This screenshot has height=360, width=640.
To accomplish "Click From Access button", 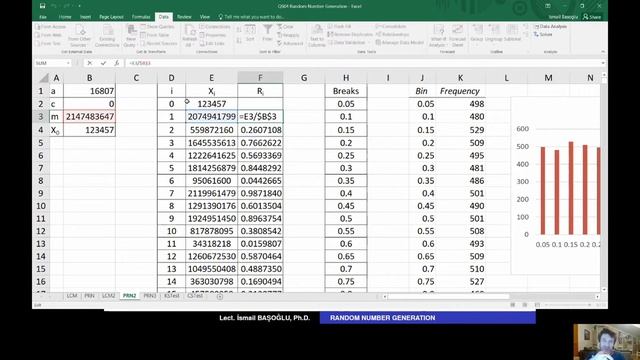I will click(51, 27).
